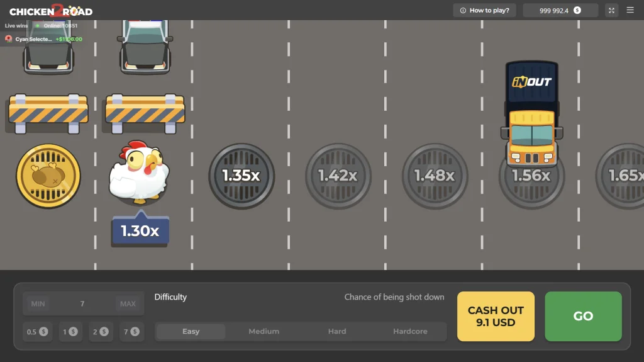Click the bet amount field showing 7
The height and width of the screenshot is (362, 644).
click(83, 303)
